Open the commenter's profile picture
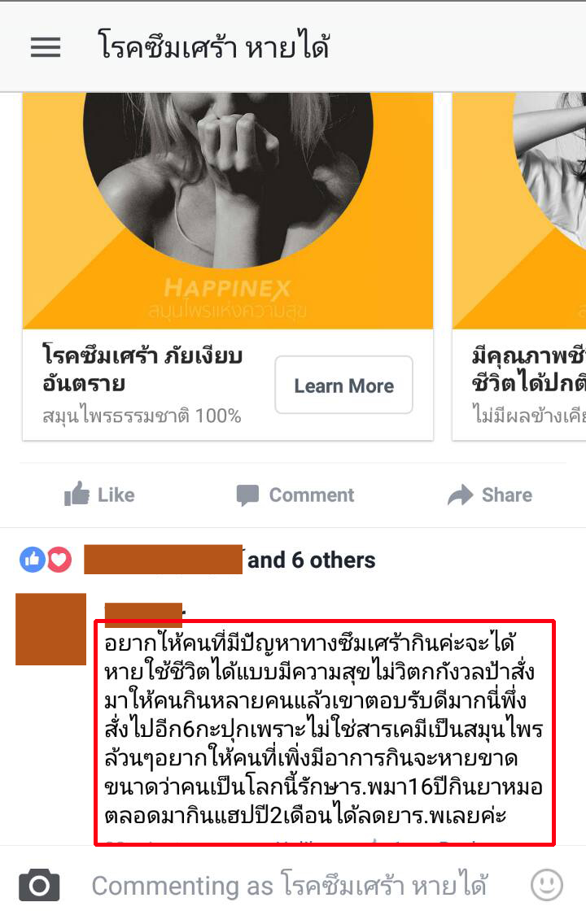 click(50, 629)
